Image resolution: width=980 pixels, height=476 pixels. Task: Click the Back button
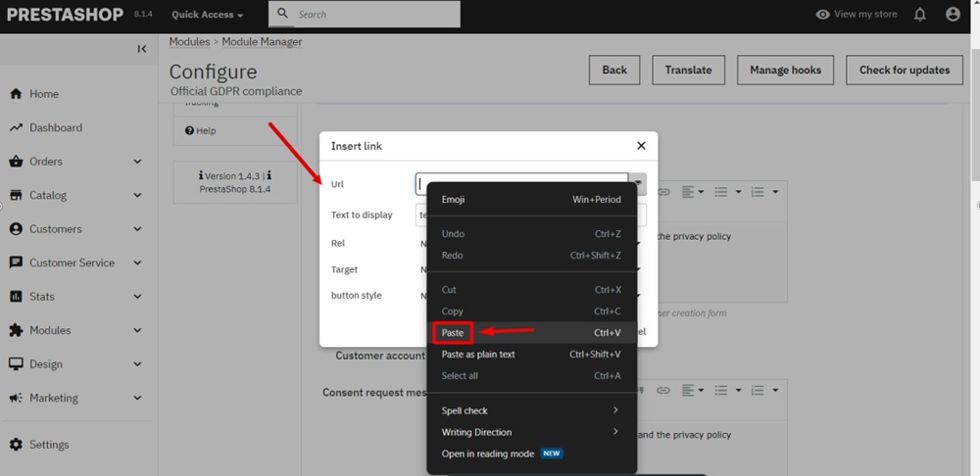coord(614,70)
